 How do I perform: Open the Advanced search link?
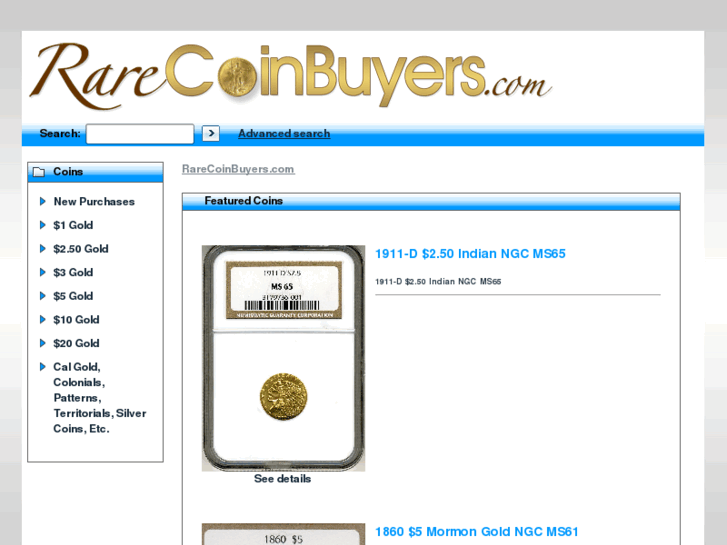click(284, 134)
